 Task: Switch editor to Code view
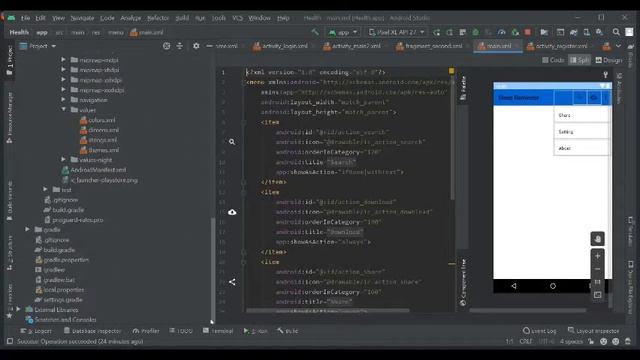click(553, 60)
